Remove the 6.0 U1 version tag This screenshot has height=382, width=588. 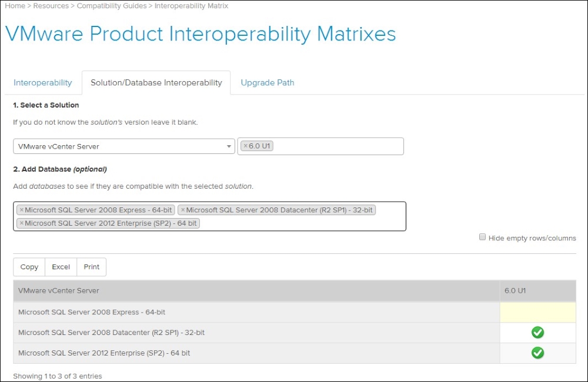(246, 146)
